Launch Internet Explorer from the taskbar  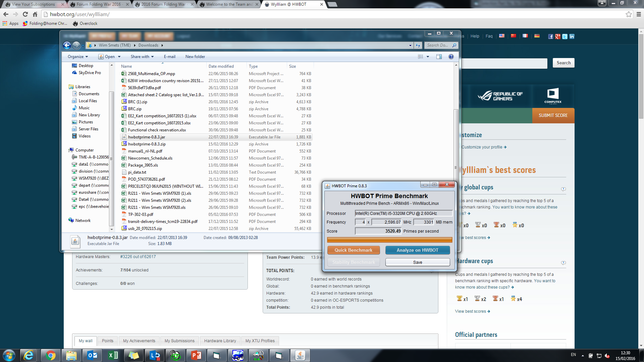pos(29,355)
